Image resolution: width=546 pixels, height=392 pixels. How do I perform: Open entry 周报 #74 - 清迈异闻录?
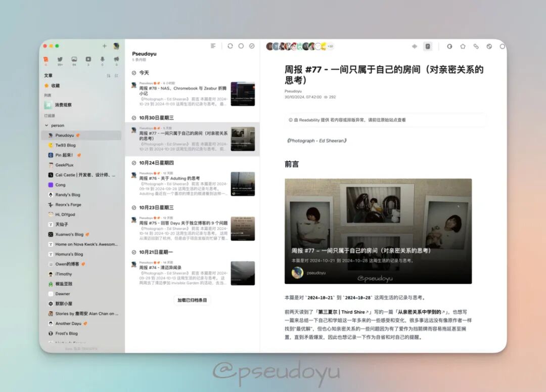tap(193, 273)
